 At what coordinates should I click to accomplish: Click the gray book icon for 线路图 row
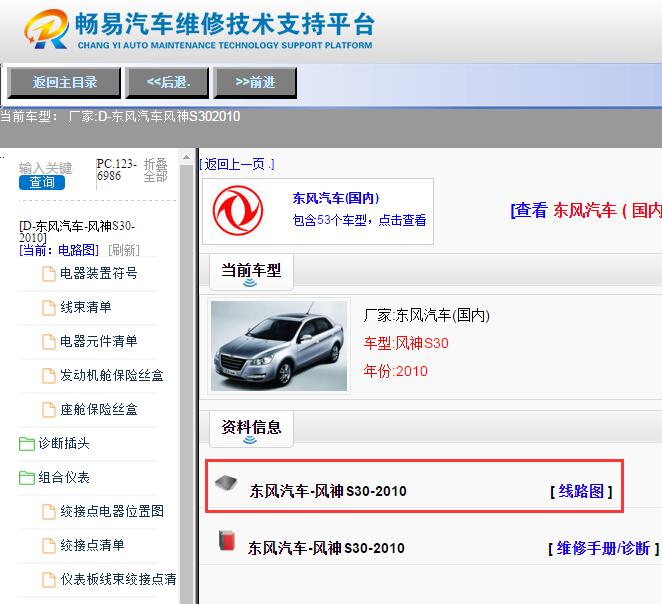(x=226, y=483)
